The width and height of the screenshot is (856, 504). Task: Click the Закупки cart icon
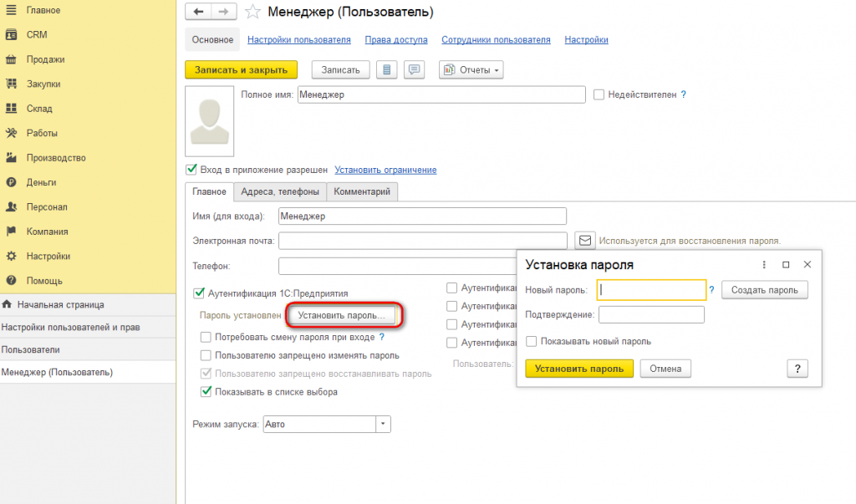(x=11, y=84)
